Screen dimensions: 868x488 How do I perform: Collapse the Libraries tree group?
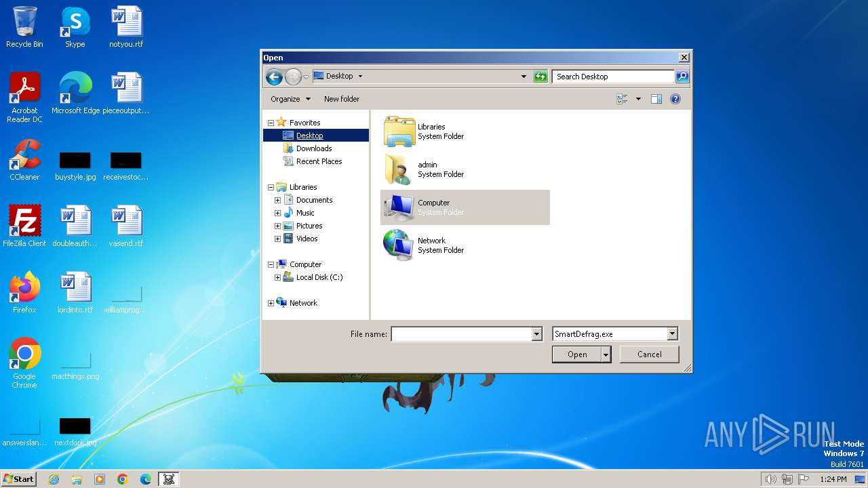coord(271,187)
